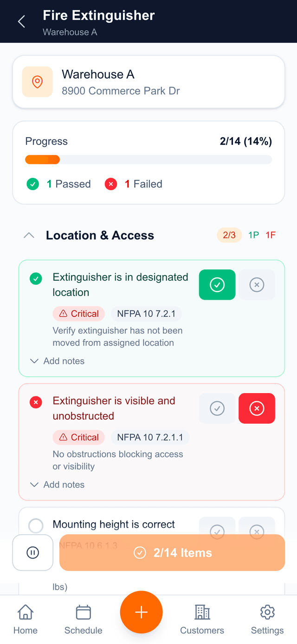This screenshot has width=297, height=644.
Task: Open Add notes for the unobstructed check
Action: (x=57, y=485)
